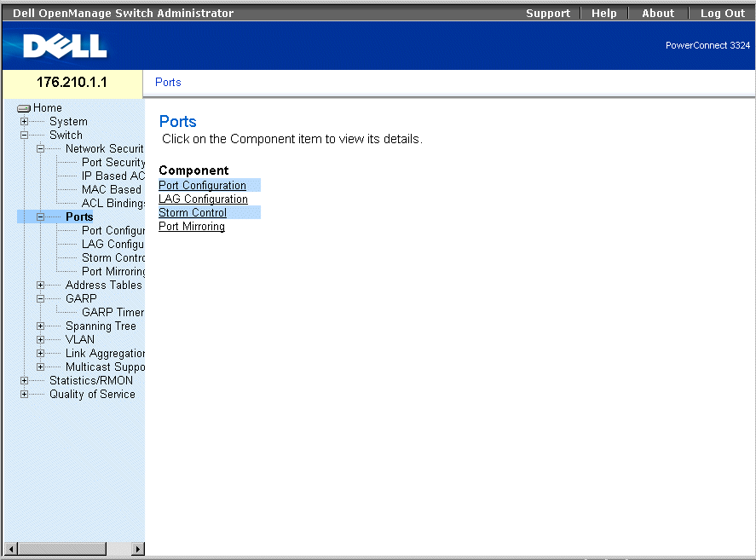Select Switch in the navigation tree
The width and height of the screenshot is (756, 560).
[x=66, y=135]
